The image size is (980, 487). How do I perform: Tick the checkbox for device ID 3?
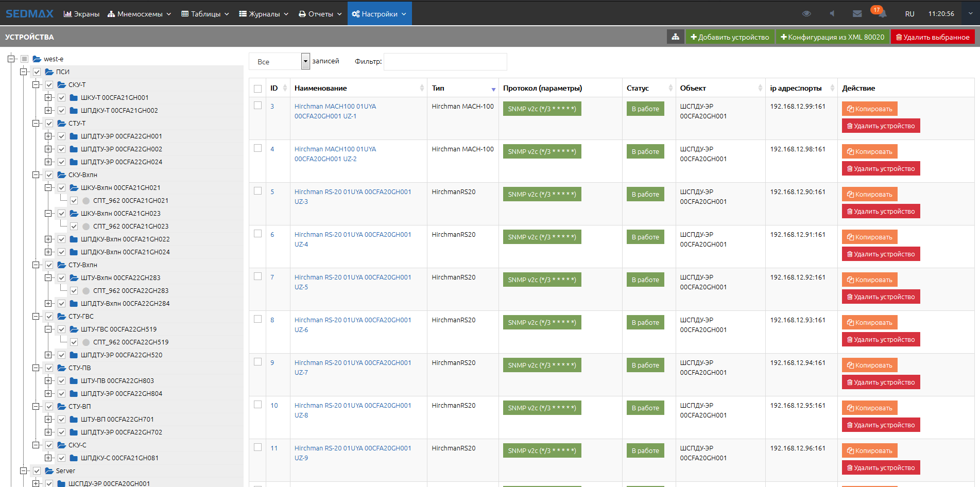(258, 106)
